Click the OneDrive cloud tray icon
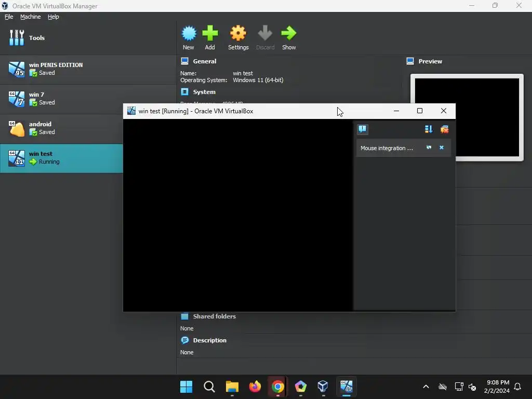Image resolution: width=532 pixels, height=399 pixels. (443, 387)
